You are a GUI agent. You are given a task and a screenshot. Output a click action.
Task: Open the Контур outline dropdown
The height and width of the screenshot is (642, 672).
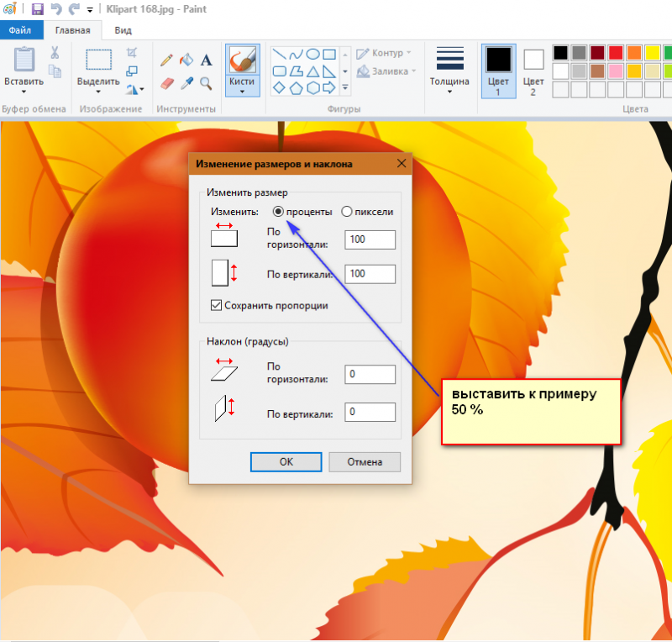(384, 53)
